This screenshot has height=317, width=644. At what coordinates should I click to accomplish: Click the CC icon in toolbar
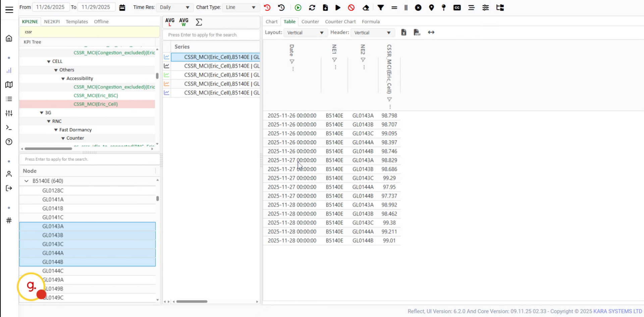point(457,7)
